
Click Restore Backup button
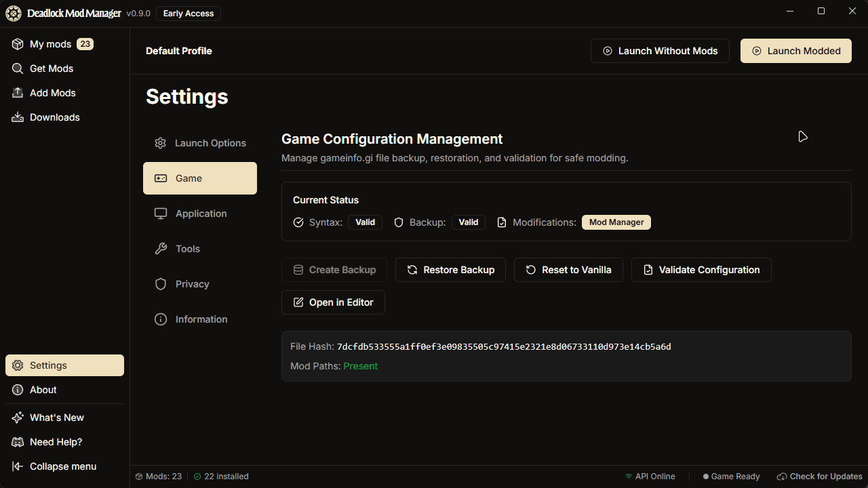pos(450,270)
